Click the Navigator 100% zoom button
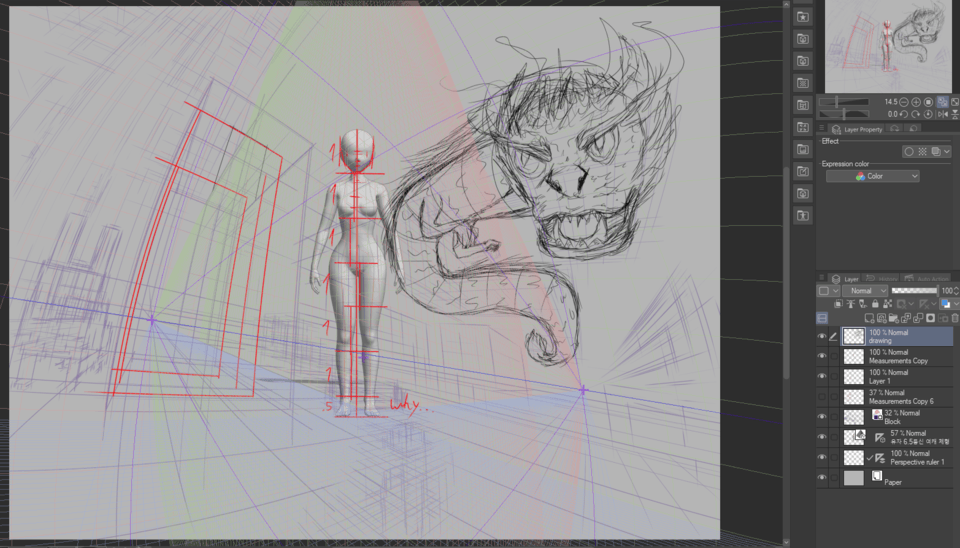960x548 pixels. [x=928, y=102]
